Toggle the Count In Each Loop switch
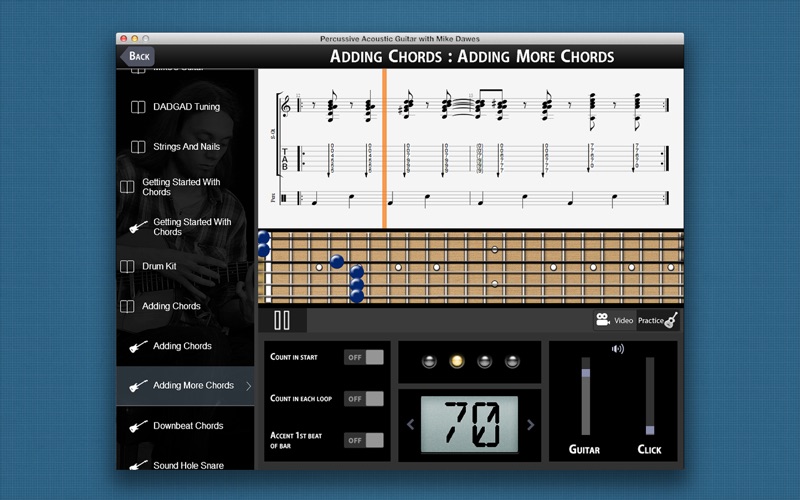This screenshot has width=800, height=500. (364, 398)
